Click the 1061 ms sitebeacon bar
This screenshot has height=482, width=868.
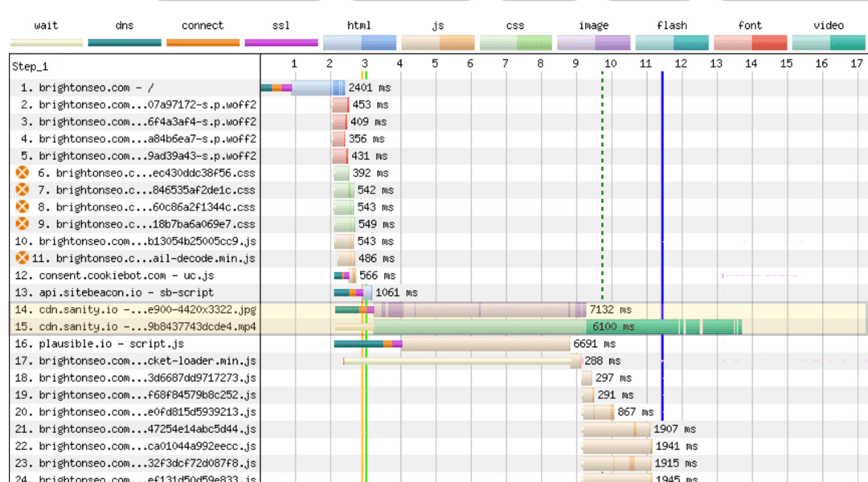(353, 292)
